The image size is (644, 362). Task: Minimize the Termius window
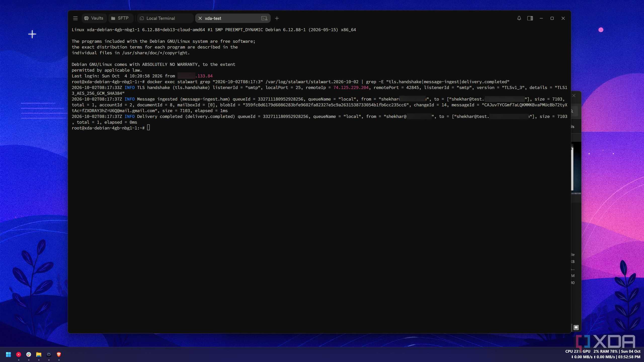pyautogui.click(x=541, y=18)
